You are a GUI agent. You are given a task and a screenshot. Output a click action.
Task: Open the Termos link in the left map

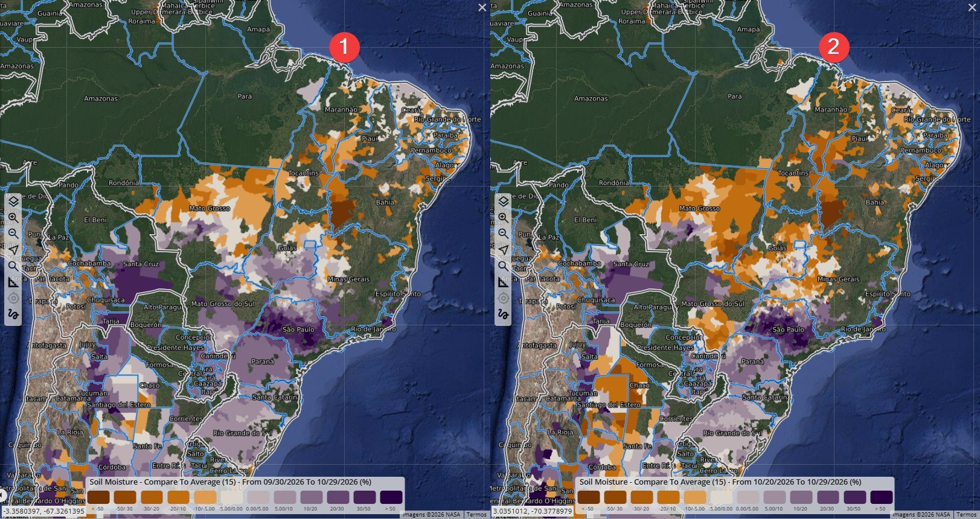[x=476, y=515]
